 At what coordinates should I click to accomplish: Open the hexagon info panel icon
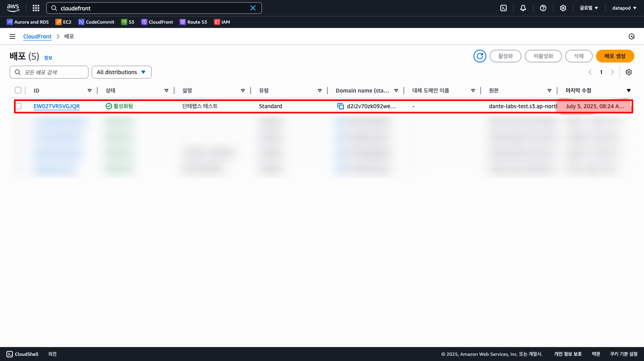point(632,36)
